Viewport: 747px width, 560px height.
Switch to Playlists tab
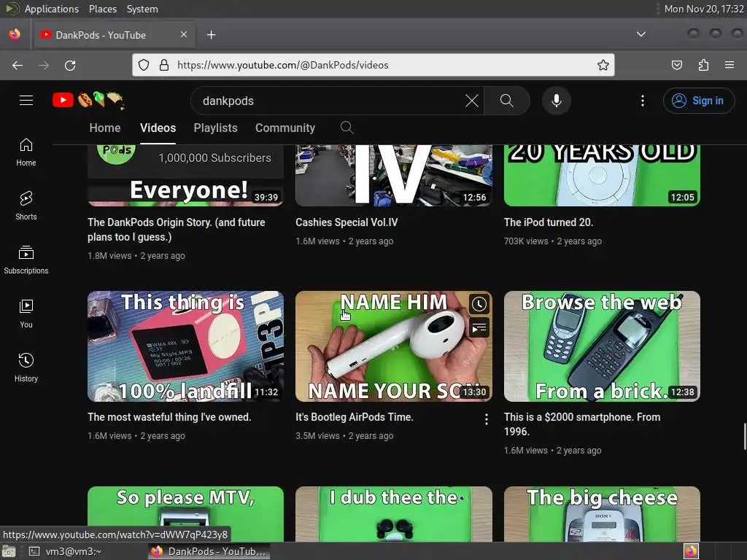(215, 128)
